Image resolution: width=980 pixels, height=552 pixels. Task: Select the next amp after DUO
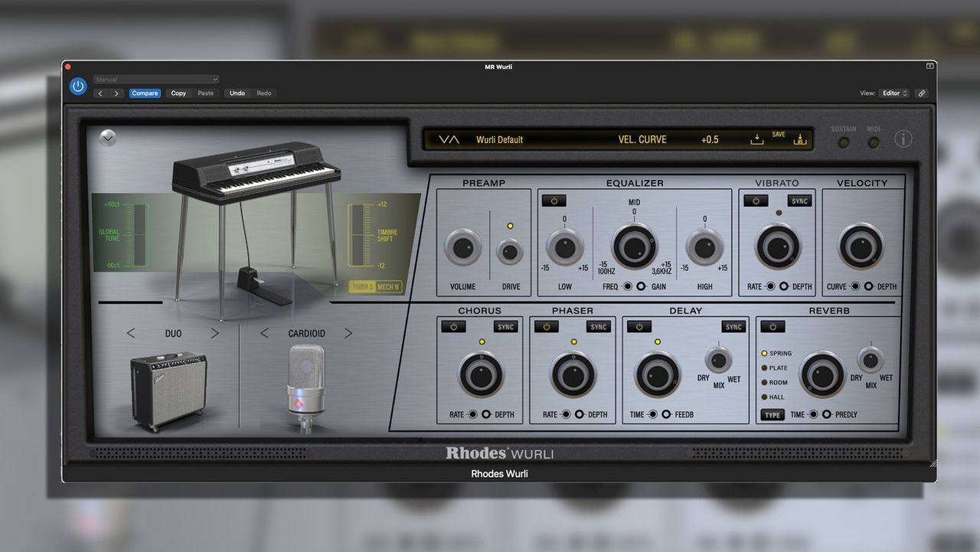click(x=215, y=333)
